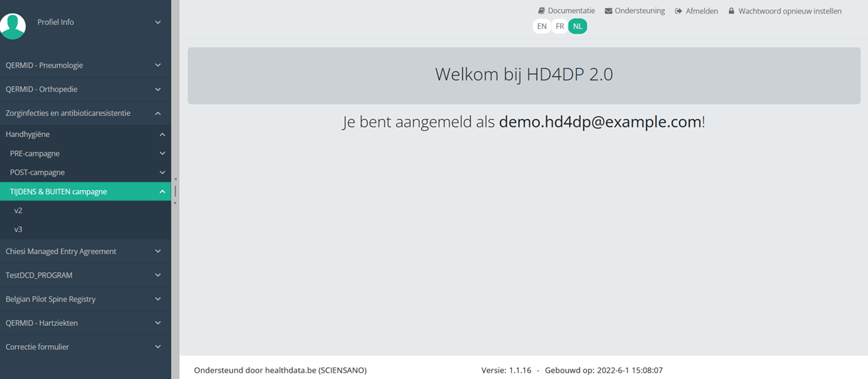Expand QERMID - Orthopedie chevron
Viewport: 868px width, 379px height.
[158, 90]
